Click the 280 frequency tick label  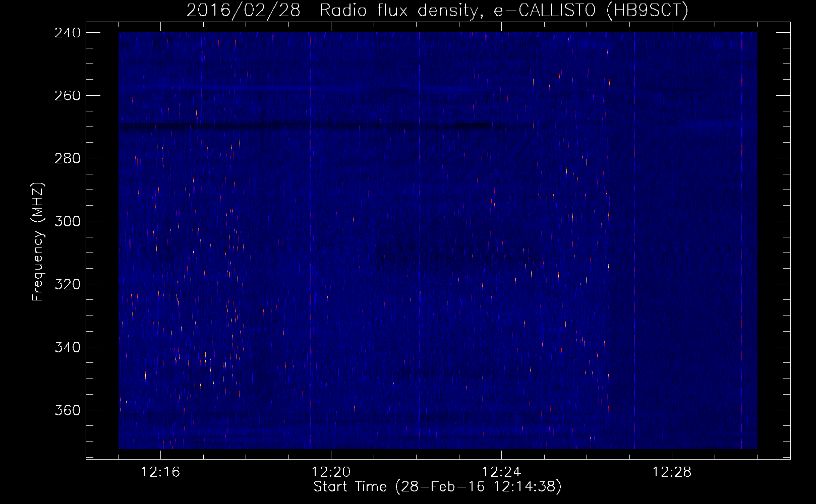pyautogui.click(x=68, y=159)
